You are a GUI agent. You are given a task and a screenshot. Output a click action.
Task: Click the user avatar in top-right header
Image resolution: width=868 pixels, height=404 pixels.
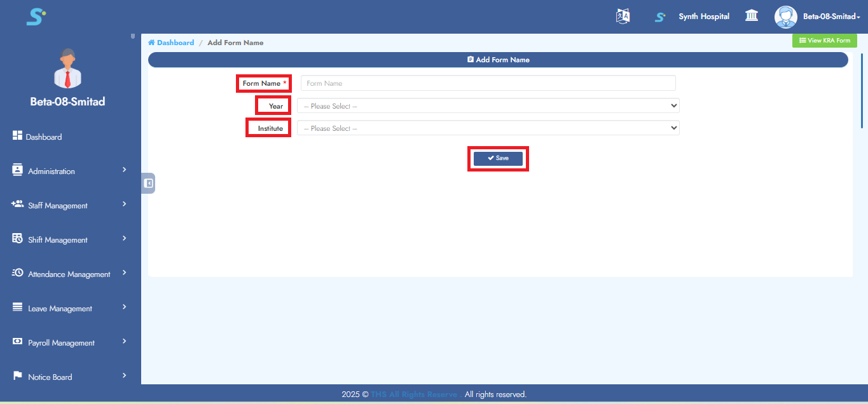tap(785, 17)
